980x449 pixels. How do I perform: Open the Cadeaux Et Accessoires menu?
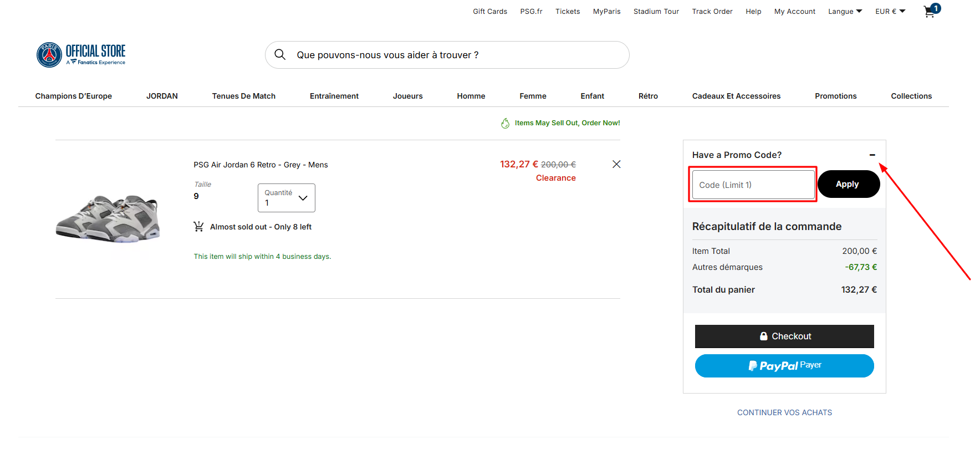click(736, 96)
